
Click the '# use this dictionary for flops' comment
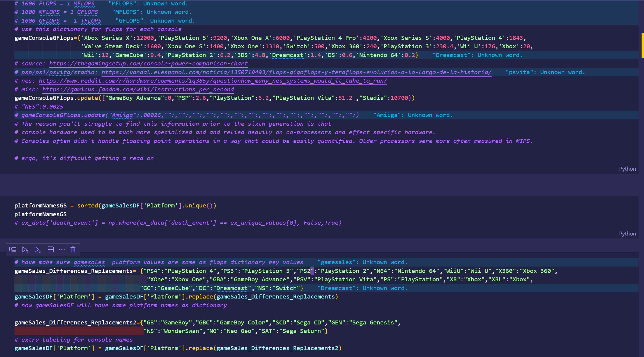click(x=98, y=29)
